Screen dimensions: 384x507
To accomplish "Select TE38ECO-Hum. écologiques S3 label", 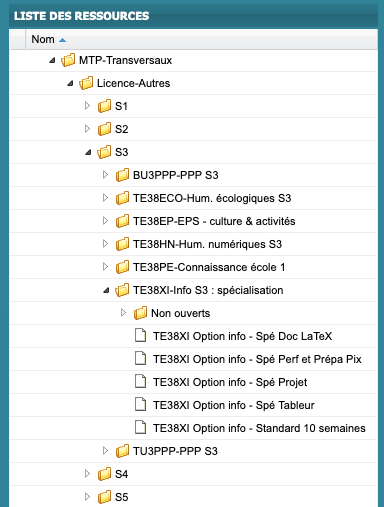I will 212,198.
